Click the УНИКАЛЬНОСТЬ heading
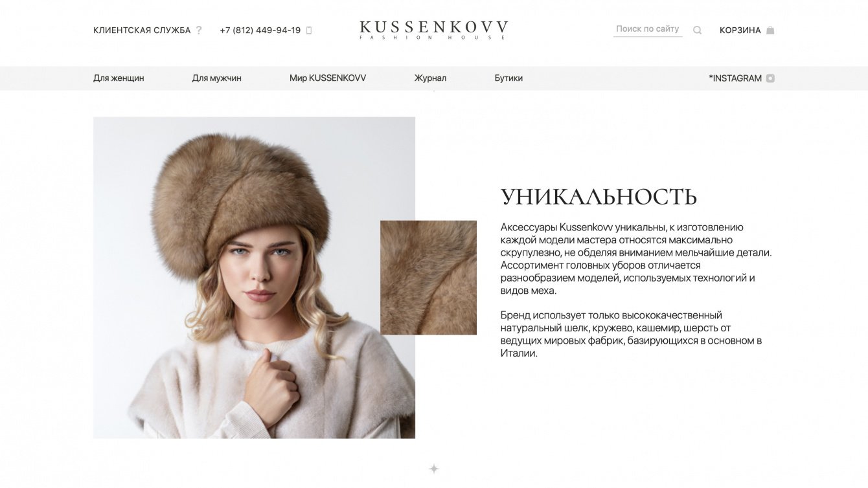The width and height of the screenshot is (868, 488). point(599,197)
